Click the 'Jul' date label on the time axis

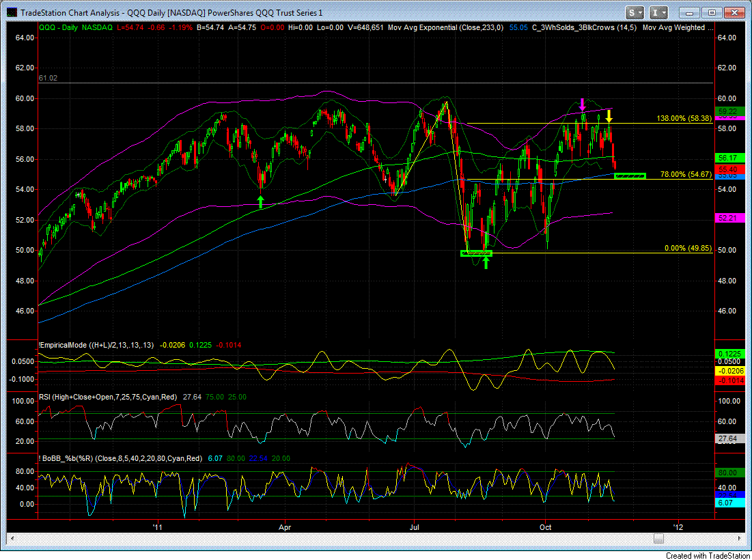[x=415, y=527]
